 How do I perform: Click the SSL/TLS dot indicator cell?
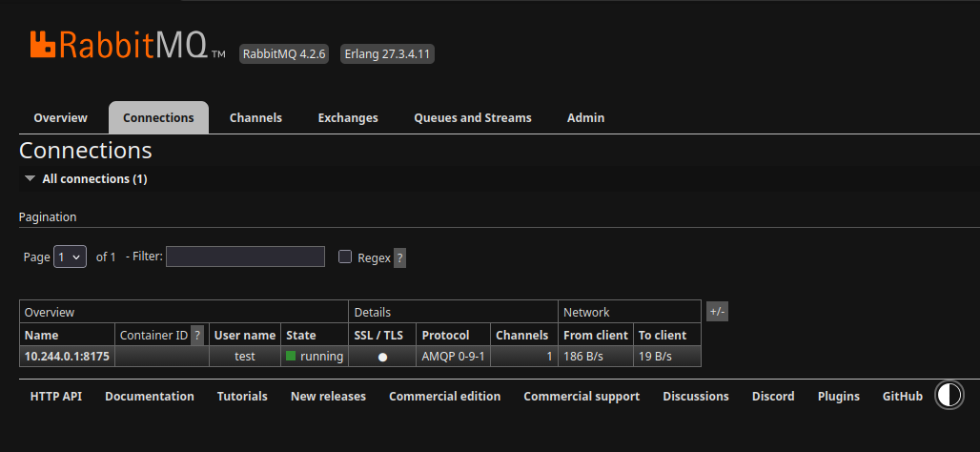tap(382, 356)
